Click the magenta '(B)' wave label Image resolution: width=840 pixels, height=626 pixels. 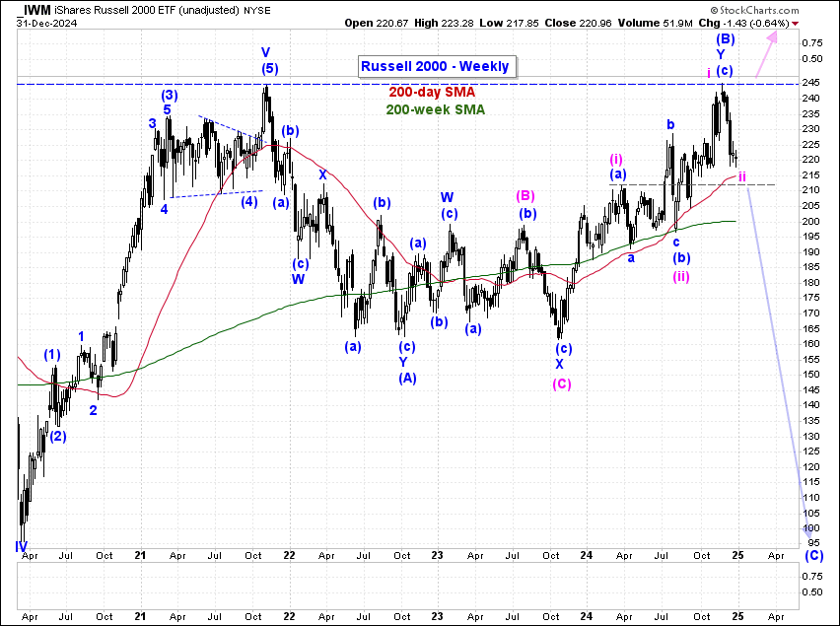tap(525, 196)
